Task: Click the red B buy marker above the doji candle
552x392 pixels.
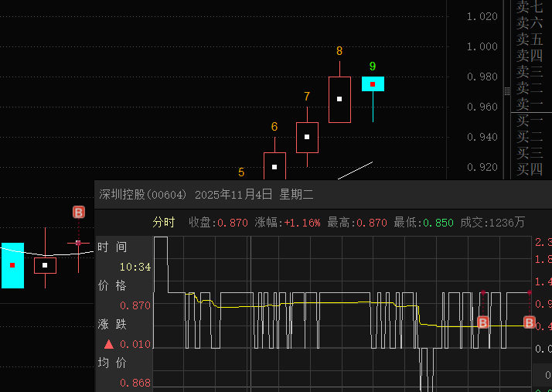Action: click(79, 213)
